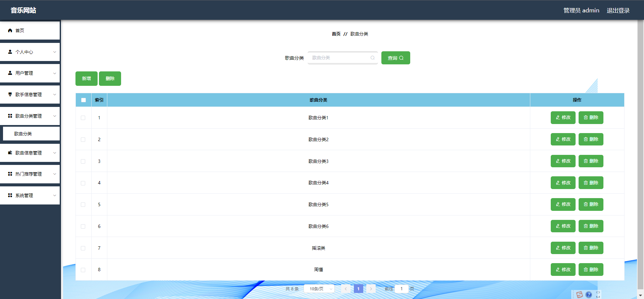Toggle the select-all checkbox in table header
Image resolution: width=644 pixels, height=299 pixels.
tap(84, 100)
